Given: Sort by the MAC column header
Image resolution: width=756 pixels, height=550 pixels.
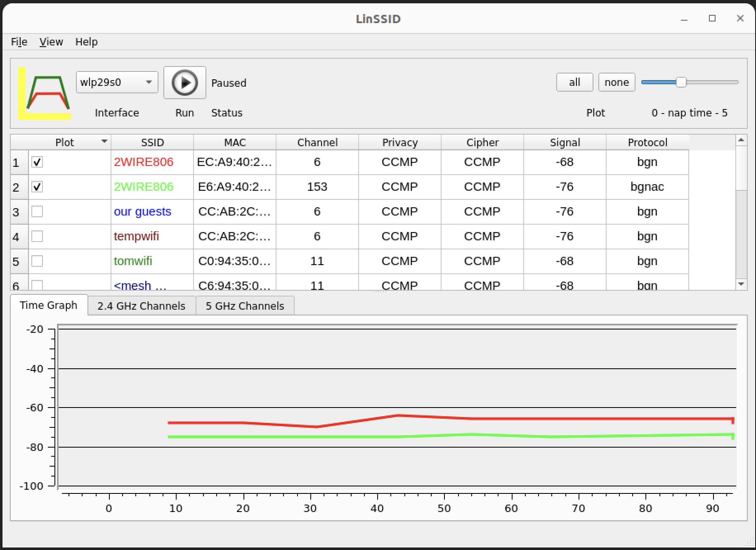Looking at the screenshot, I should [x=235, y=142].
